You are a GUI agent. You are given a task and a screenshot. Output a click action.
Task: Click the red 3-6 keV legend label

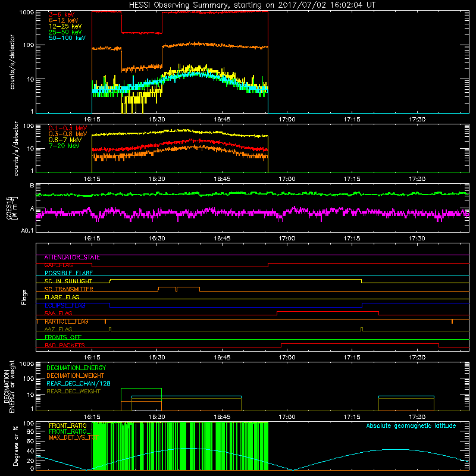coord(61,14)
